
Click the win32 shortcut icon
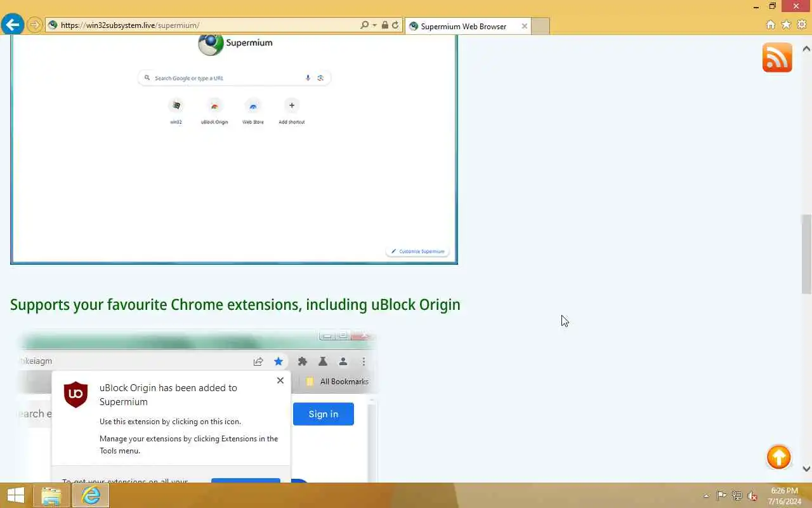click(176, 106)
